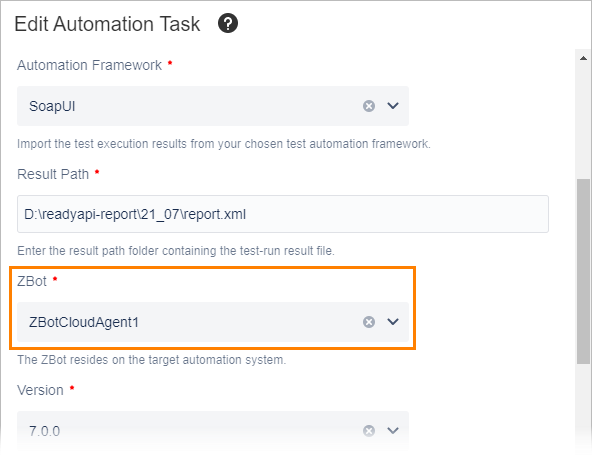This screenshot has width=592, height=456.
Task: Click the Edit Automation Task title
Action: 107,24
